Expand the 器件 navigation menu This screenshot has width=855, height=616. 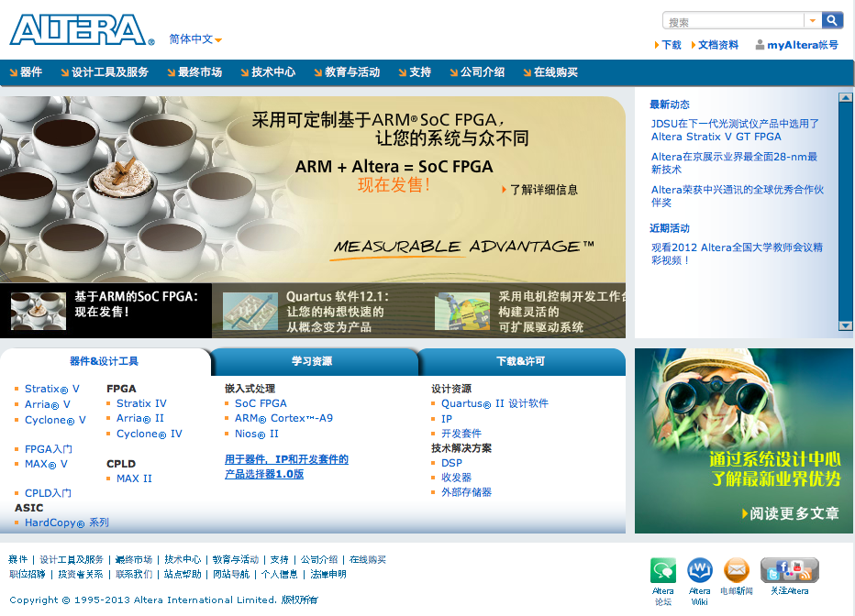pyautogui.click(x=26, y=71)
